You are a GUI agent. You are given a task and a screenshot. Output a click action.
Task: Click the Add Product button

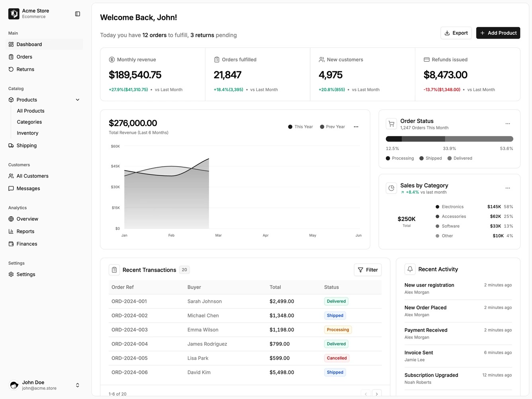tap(498, 33)
